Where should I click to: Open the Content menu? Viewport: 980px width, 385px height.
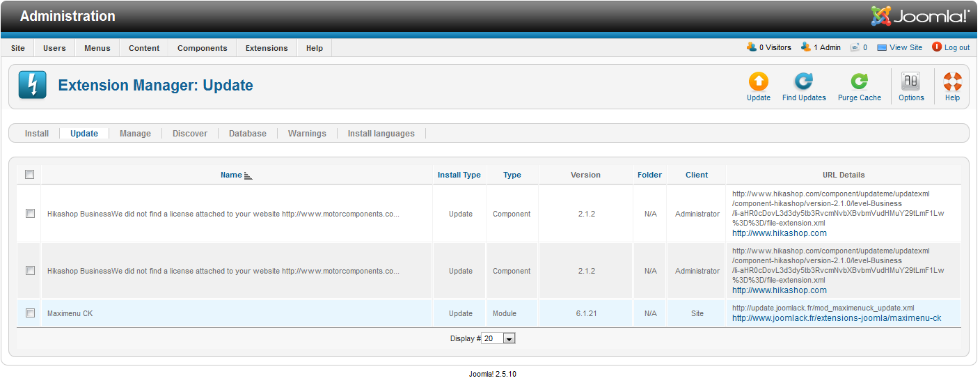(x=144, y=48)
